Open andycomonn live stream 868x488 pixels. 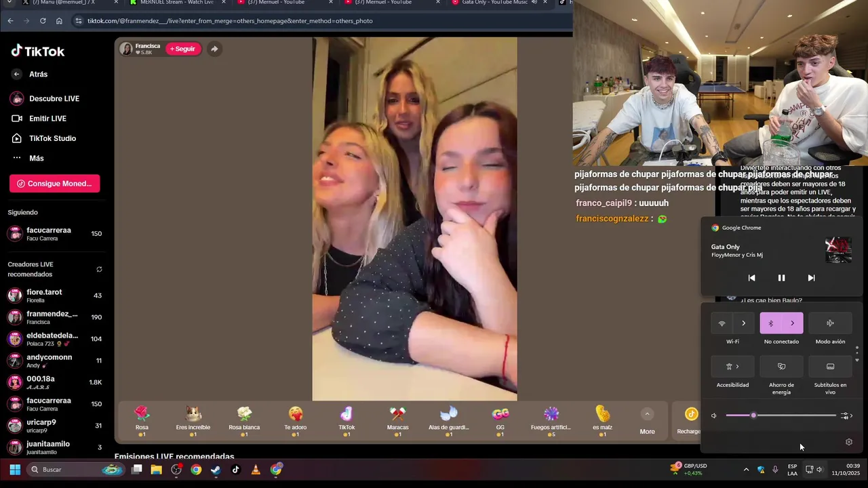pyautogui.click(x=54, y=361)
